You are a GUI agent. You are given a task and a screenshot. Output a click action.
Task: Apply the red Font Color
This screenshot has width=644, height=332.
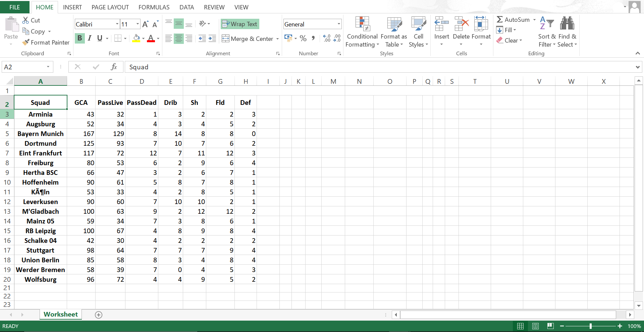tap(151, 38)
